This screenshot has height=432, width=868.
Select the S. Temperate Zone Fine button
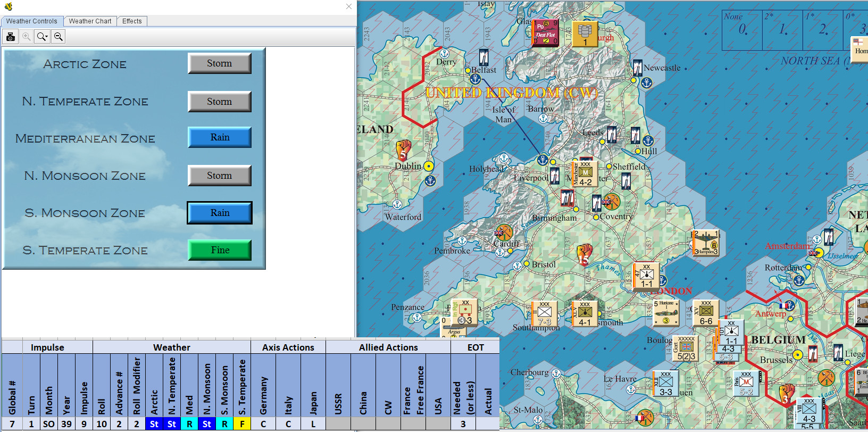pos(219,250)
